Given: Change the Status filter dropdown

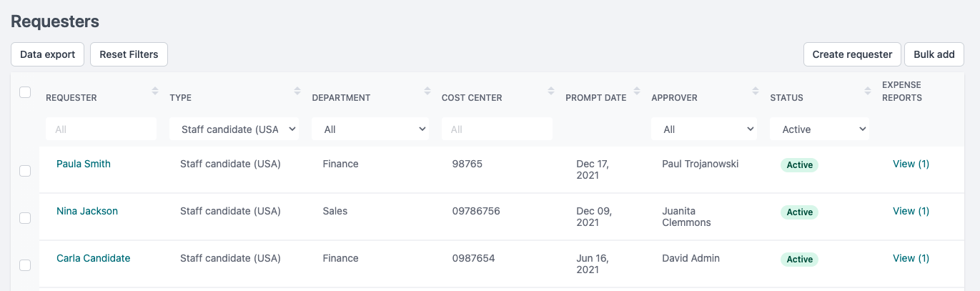Looking at the screenshot, I should 819,129.
